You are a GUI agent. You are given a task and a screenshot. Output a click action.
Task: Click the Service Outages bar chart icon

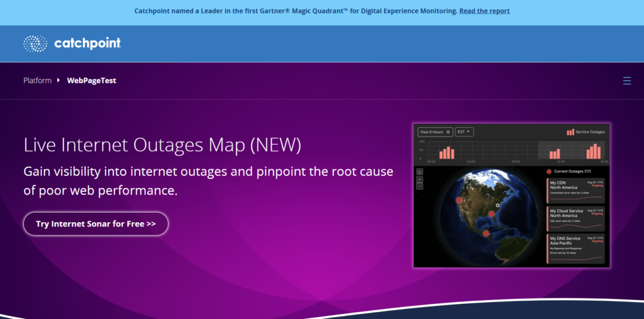pos(570,132)
